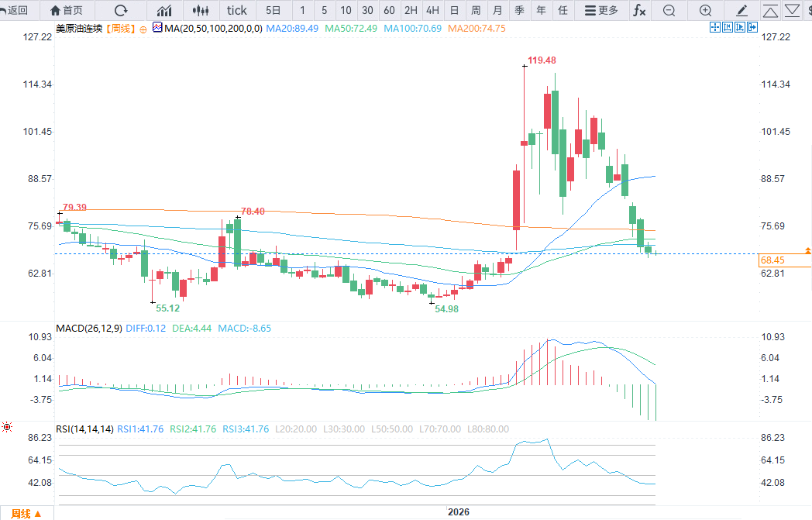This screenshot has height=520, width=812.
Task: Toggle the crosshair cursor icon
Action: click(x=715, y=27)
